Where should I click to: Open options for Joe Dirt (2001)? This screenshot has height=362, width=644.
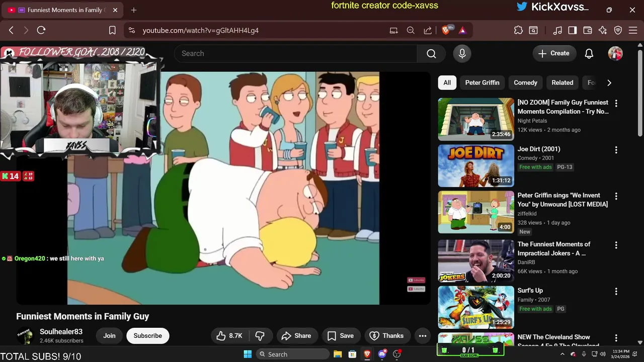click(616, 150)
